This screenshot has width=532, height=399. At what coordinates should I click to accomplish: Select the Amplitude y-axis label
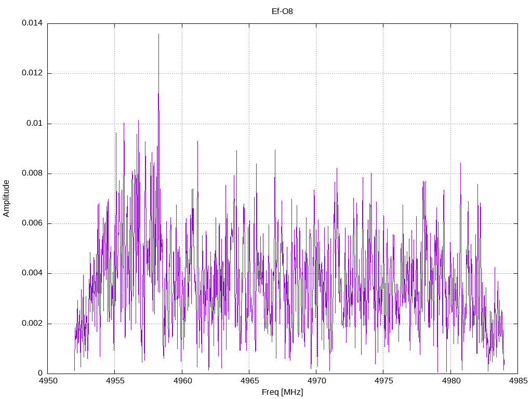(6, 198)
